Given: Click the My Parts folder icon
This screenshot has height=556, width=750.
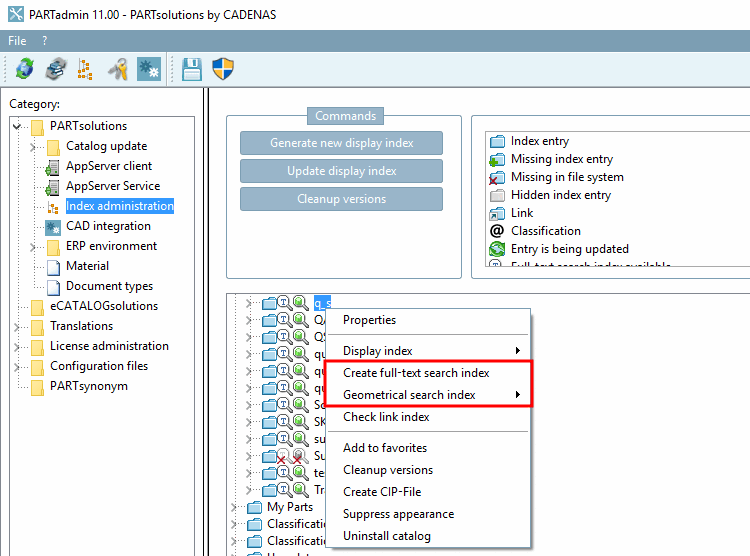Looking at the screenshot, I should [254, 507].
